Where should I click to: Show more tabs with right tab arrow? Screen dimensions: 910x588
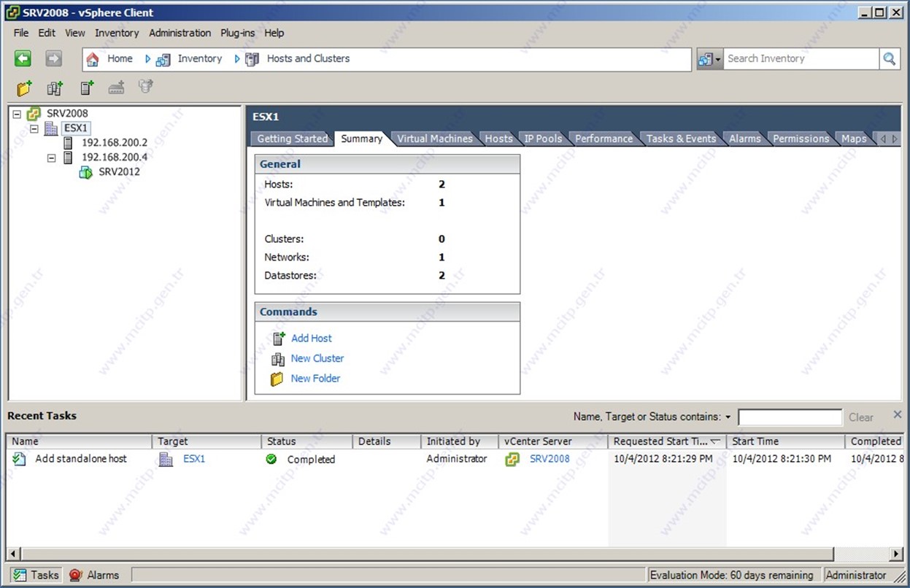pos(895,139)
